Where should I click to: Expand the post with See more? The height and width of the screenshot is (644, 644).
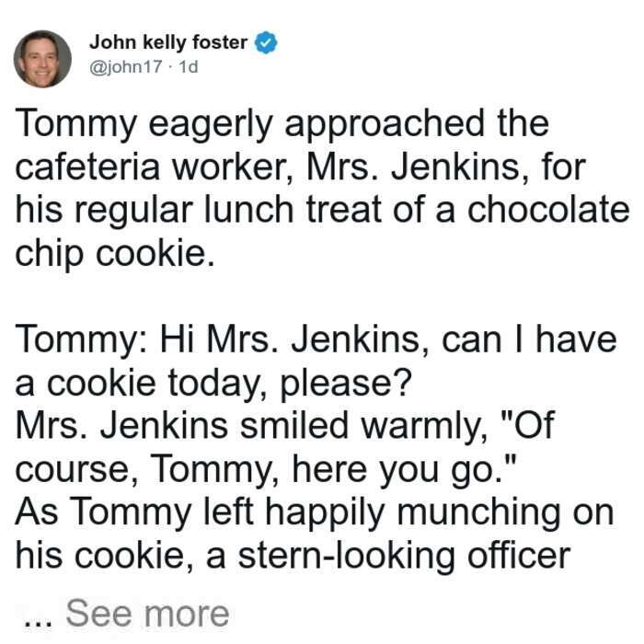click(147, 614)
